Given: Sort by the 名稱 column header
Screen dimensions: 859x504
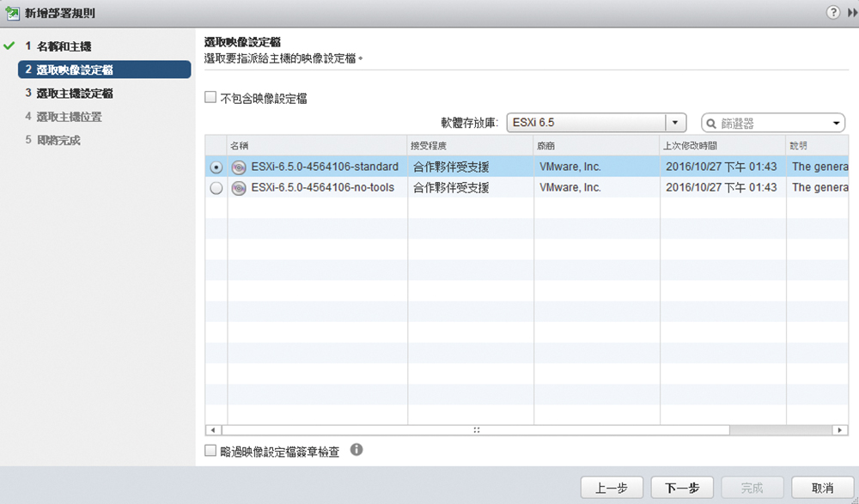Looking at the screenshot, I should tap(317, 146).
